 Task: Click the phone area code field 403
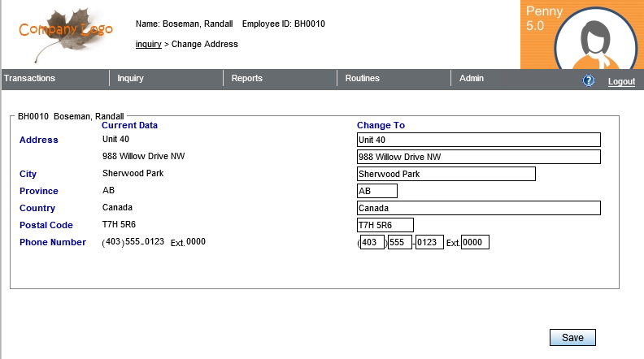click(x=372, y=242)
